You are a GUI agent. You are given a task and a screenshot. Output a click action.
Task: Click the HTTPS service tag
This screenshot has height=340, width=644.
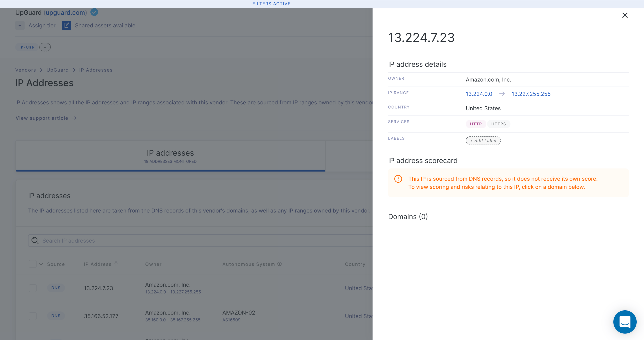[498, 124]
